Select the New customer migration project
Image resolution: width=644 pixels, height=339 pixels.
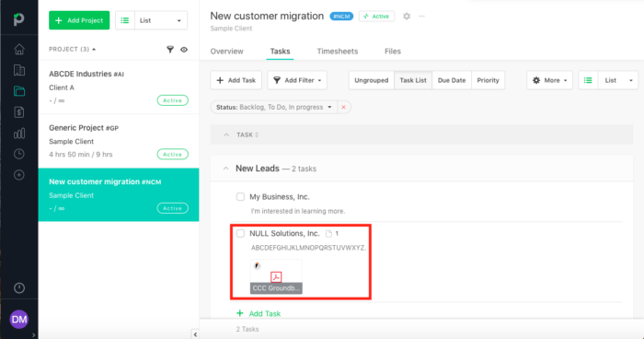pos(119,194)
